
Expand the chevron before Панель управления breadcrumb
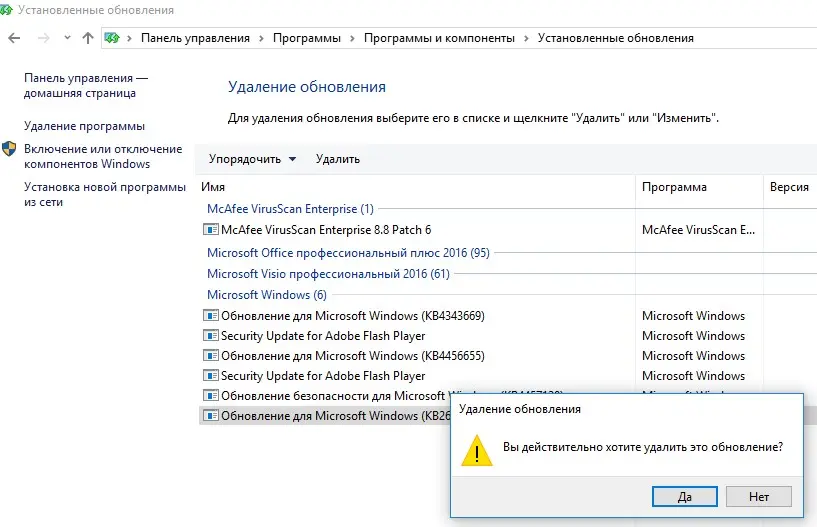[129, 38]
